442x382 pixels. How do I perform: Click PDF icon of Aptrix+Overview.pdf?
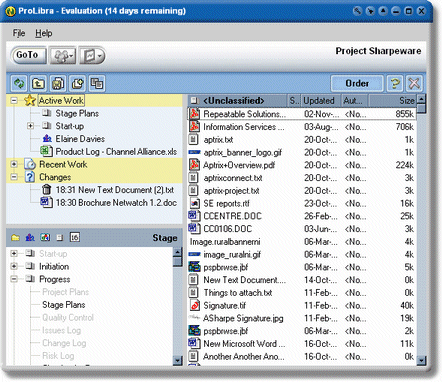194,165
